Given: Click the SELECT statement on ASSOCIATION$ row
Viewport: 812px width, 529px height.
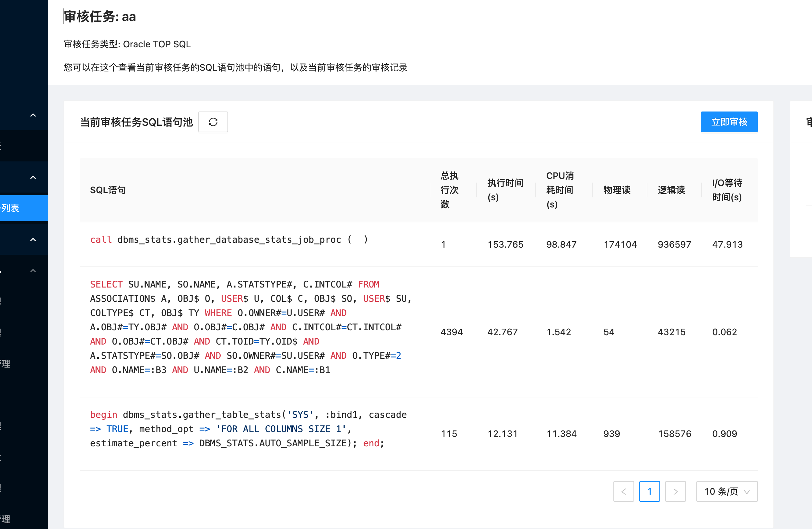Looking at the screenshot, I should 239,327.
